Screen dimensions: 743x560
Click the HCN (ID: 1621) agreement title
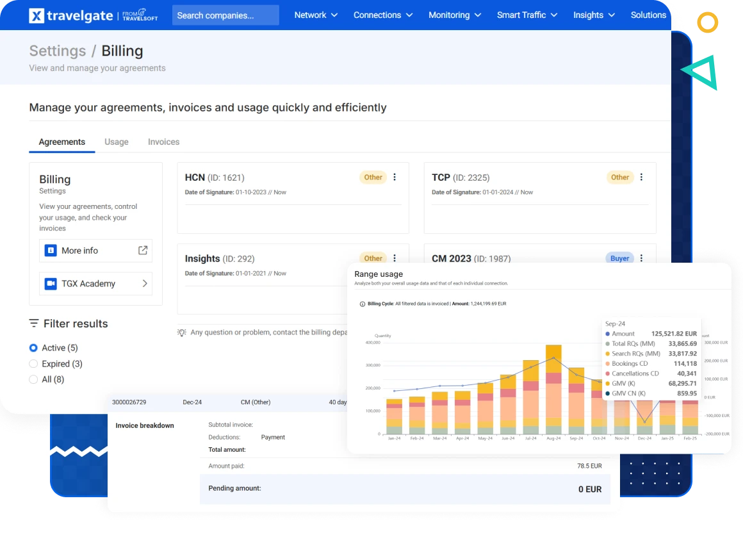point(215,177)
